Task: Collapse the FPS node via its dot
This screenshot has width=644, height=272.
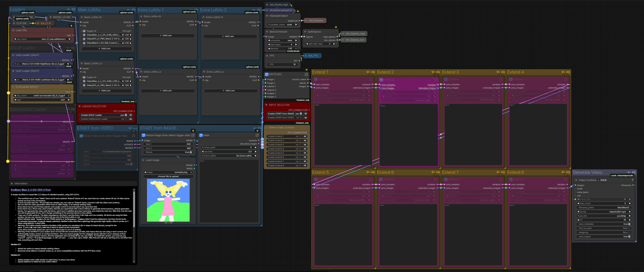Action: [x=267, y=56]
